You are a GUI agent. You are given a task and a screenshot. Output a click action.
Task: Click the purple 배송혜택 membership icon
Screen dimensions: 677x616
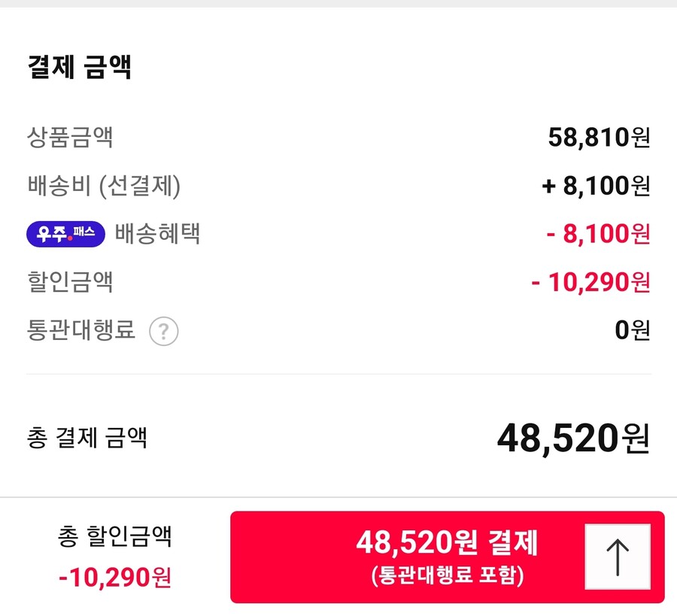[65, 234]
